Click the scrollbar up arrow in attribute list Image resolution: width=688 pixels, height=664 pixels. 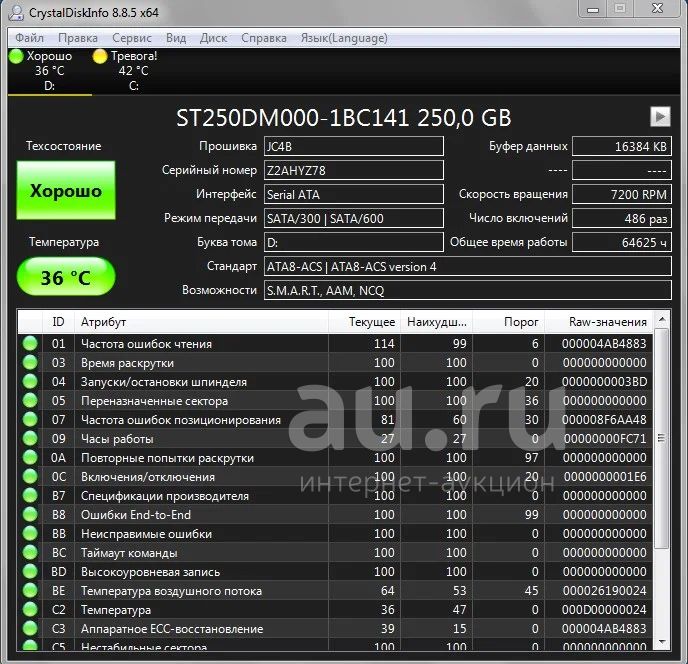tap(662, 319)
